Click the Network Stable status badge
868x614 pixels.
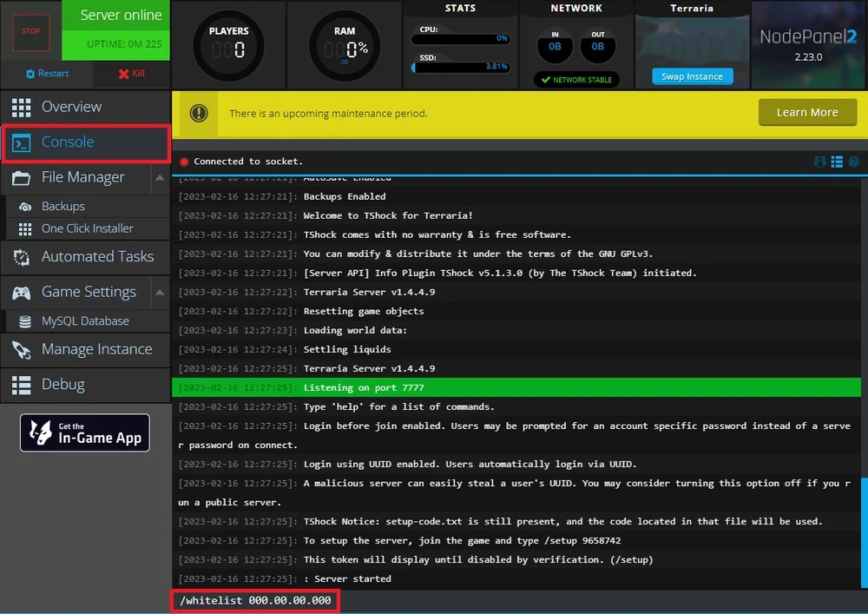576,80
